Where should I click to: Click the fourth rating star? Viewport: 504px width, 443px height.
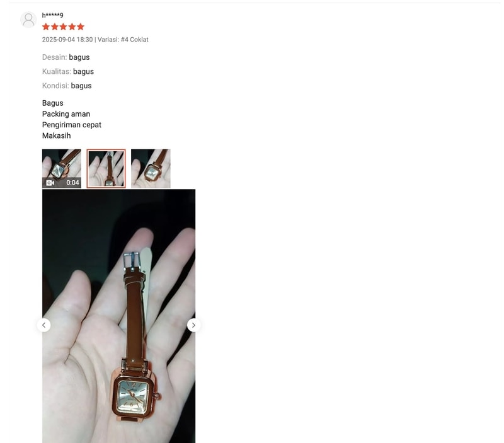pos(72,26)
